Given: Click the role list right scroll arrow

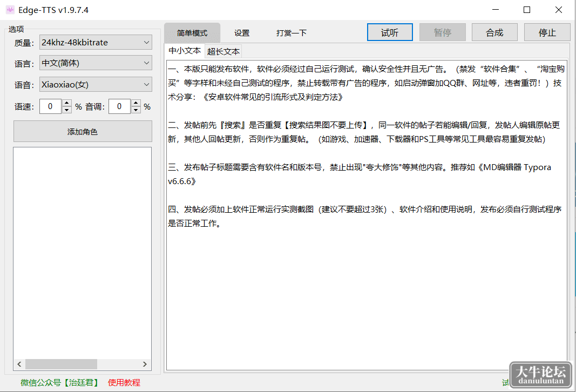Looking at the screenshot, I should 145,364.
